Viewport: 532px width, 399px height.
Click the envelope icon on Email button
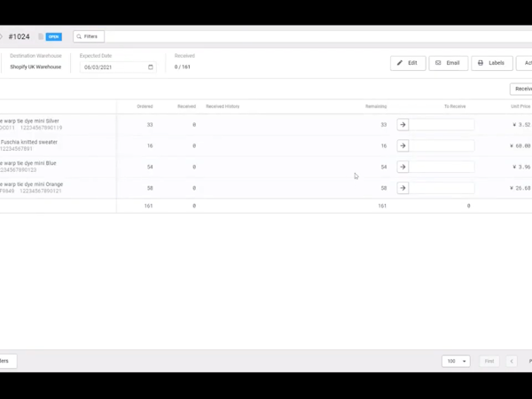point(438,63)
